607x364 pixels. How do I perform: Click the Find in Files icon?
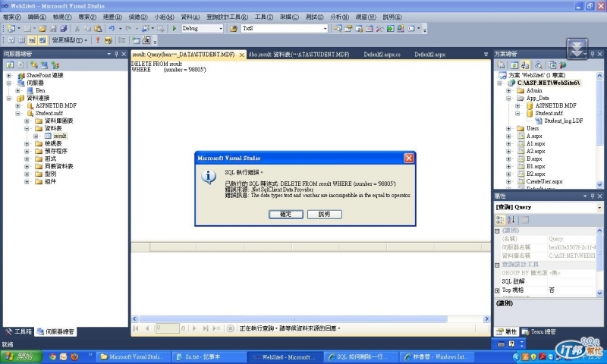pyautogui.click(x=234, y=28)
